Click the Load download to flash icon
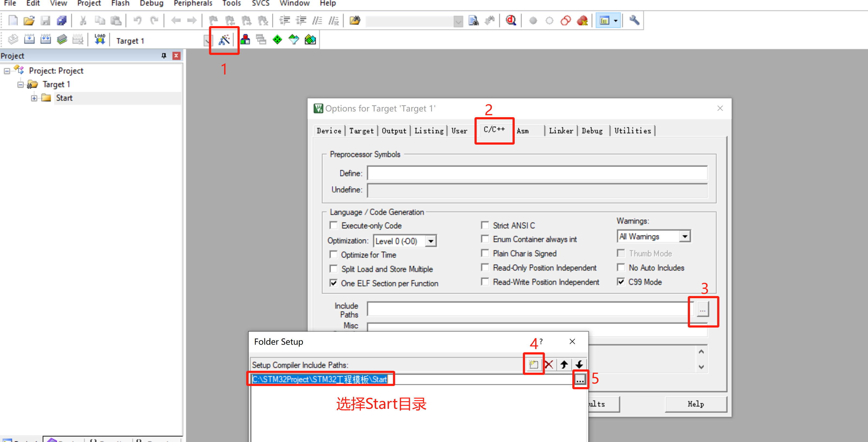The width and height of the screenshot is (868, 442). 100,39
